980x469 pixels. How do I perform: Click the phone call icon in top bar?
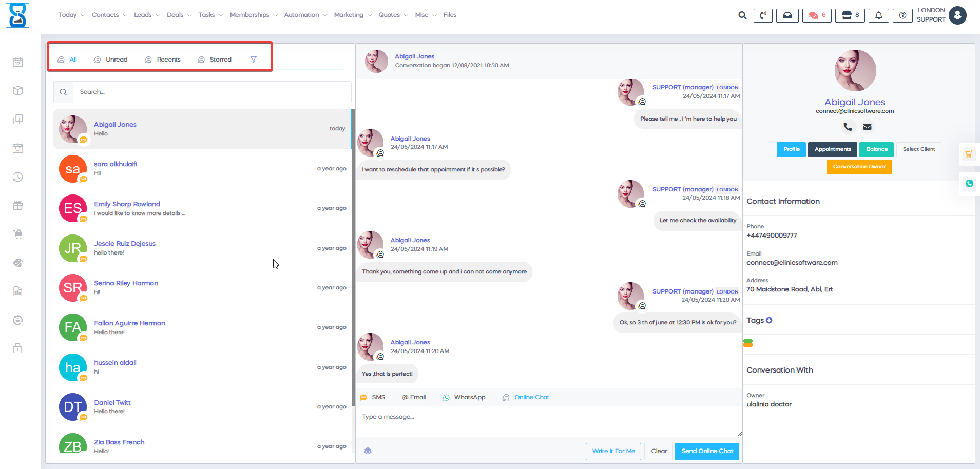click(x=763, y=15)
